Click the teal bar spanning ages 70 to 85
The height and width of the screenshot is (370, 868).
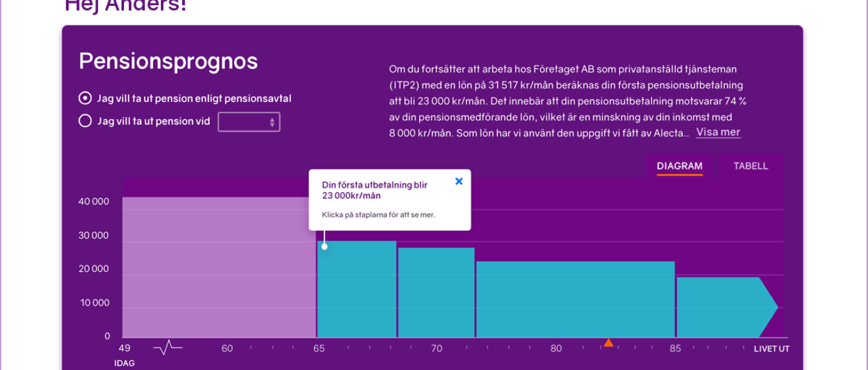point(575,296)
